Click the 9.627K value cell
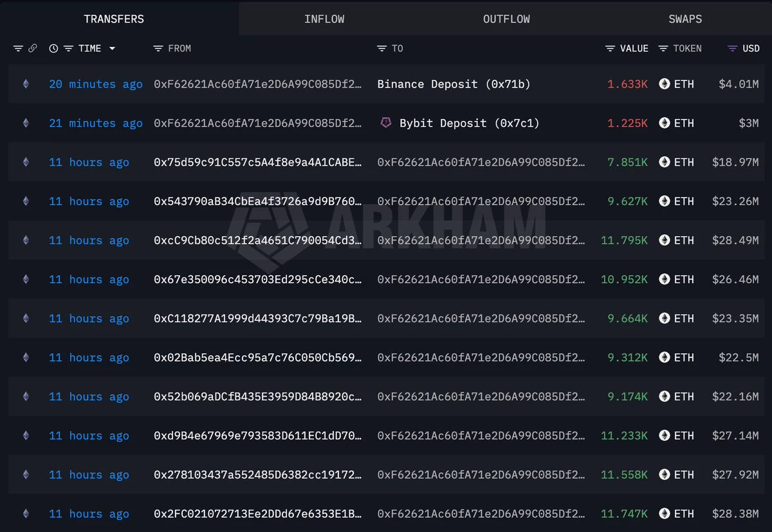This screenshot has width=772, height=532. coord(627,201)
